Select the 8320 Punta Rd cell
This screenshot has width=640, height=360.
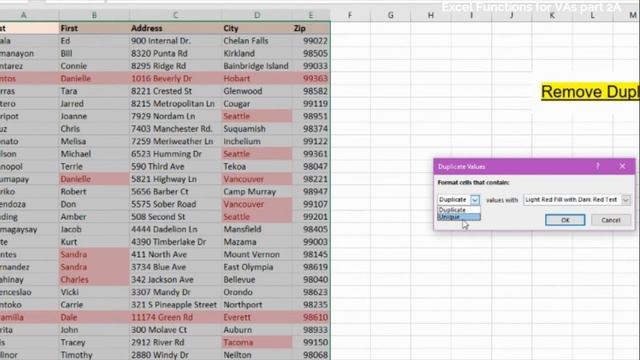point(175,53)
